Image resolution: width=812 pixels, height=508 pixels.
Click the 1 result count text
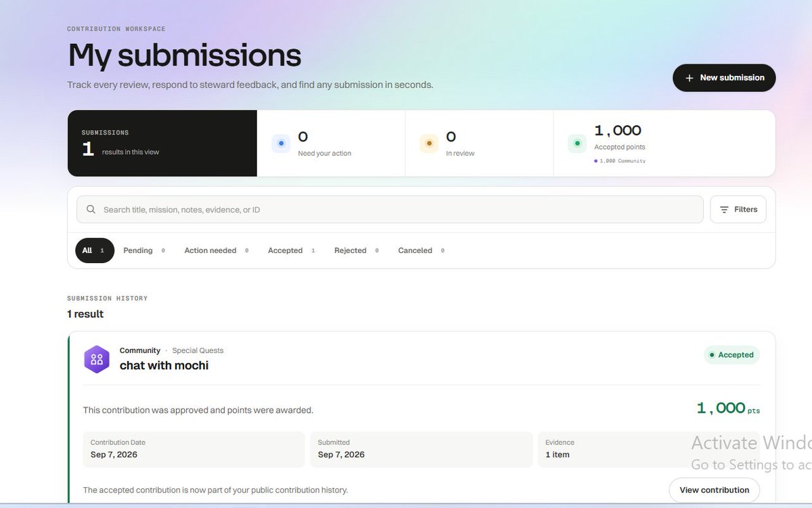pos(85,314)
